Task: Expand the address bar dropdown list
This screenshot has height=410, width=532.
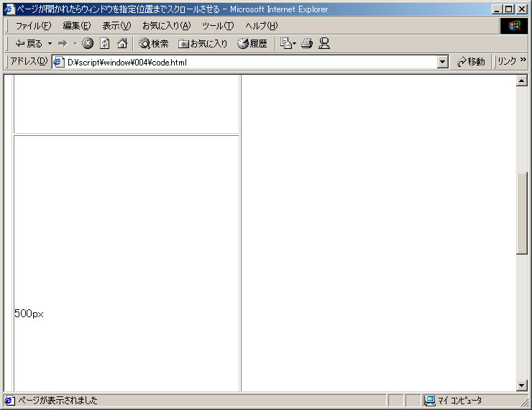Action: point(442,62)
